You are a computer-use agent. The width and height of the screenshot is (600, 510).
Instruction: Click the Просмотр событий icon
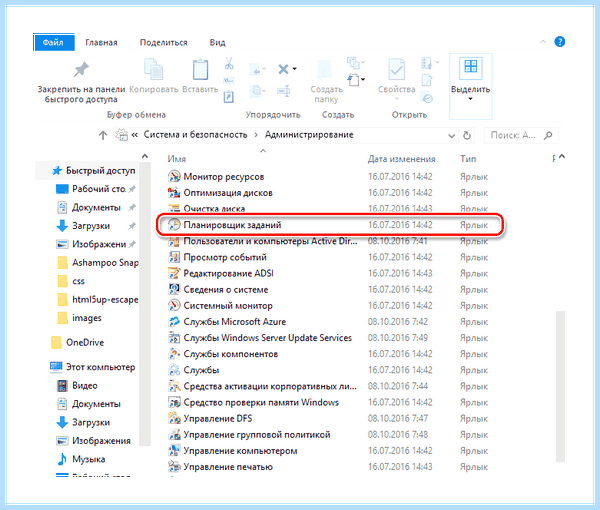[174, 257]
